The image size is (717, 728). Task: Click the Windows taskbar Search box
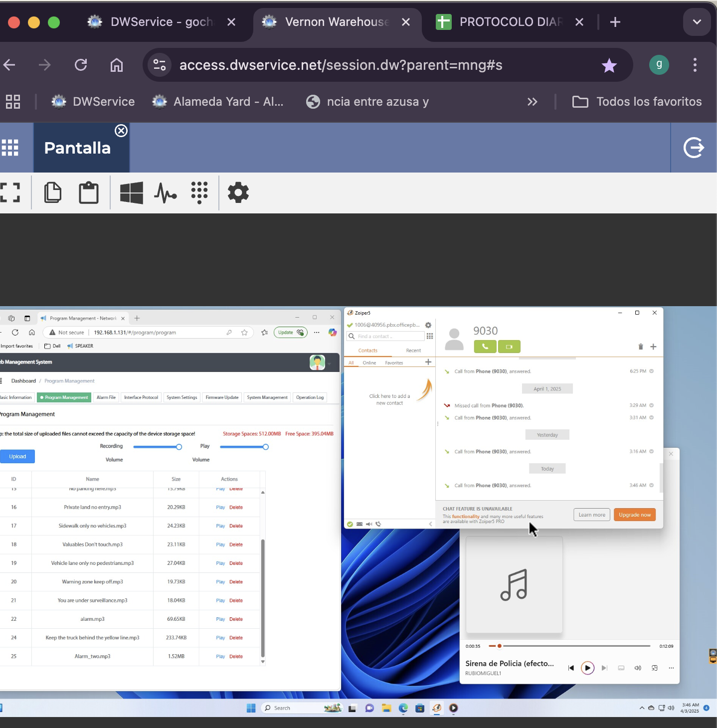point(302,708)
